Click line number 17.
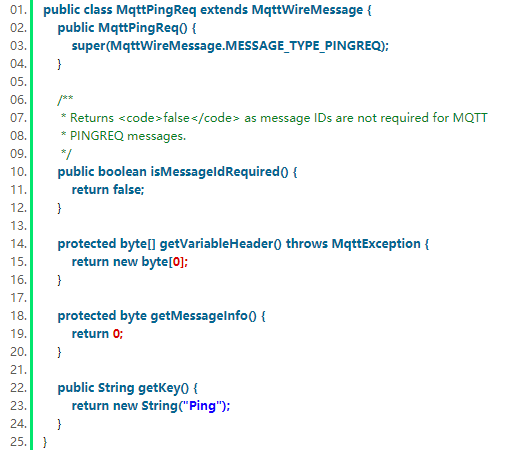The width and height of the screenshot is (505, 454). pos(18,298)
